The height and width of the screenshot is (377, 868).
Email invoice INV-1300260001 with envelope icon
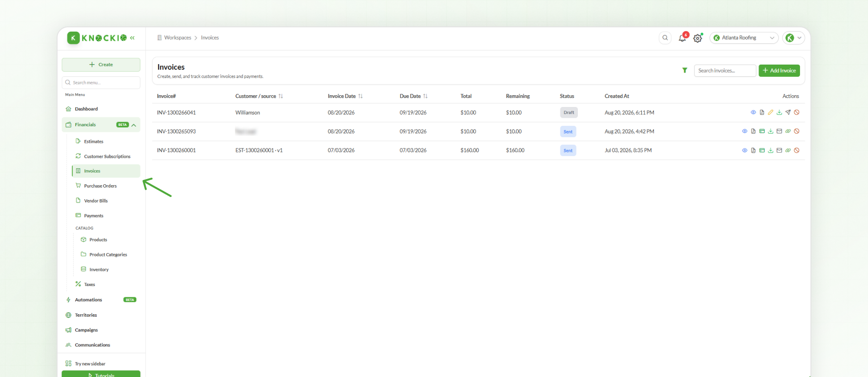[x=779, y=150]
